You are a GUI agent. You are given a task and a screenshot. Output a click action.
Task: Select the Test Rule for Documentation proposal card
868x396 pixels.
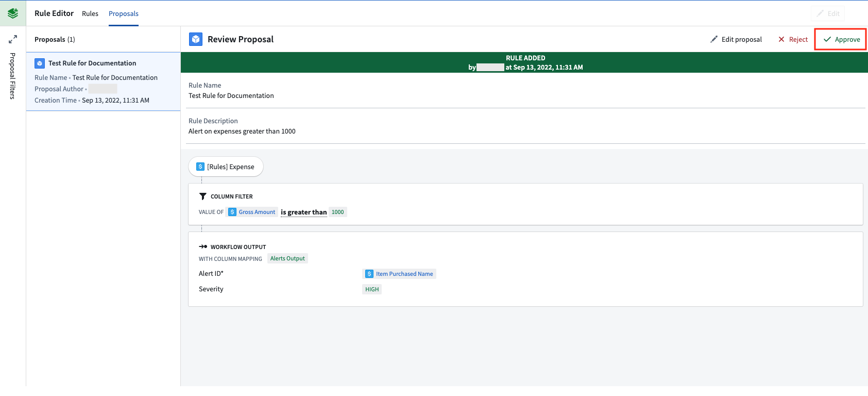[103, 81]
